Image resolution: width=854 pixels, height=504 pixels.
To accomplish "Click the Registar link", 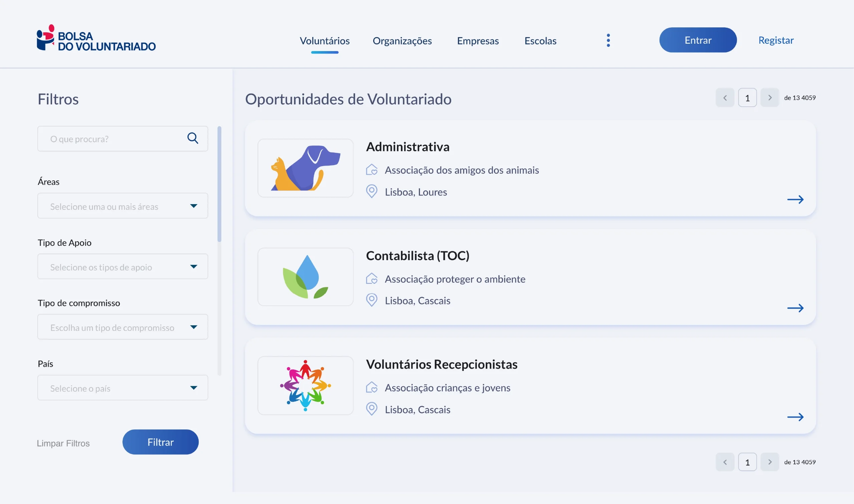I will pyautogui.click(x=776, y=40).
